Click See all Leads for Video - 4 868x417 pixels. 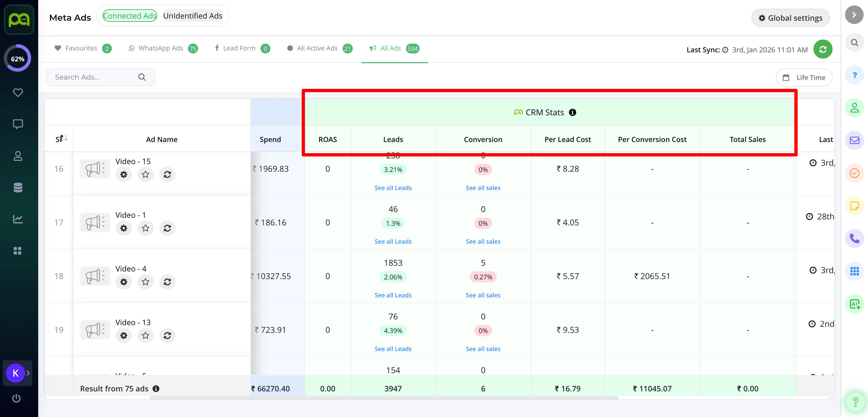click(393, 295)
